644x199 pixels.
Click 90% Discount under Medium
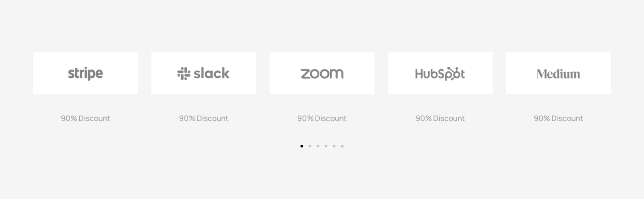(x=558, y=118)
